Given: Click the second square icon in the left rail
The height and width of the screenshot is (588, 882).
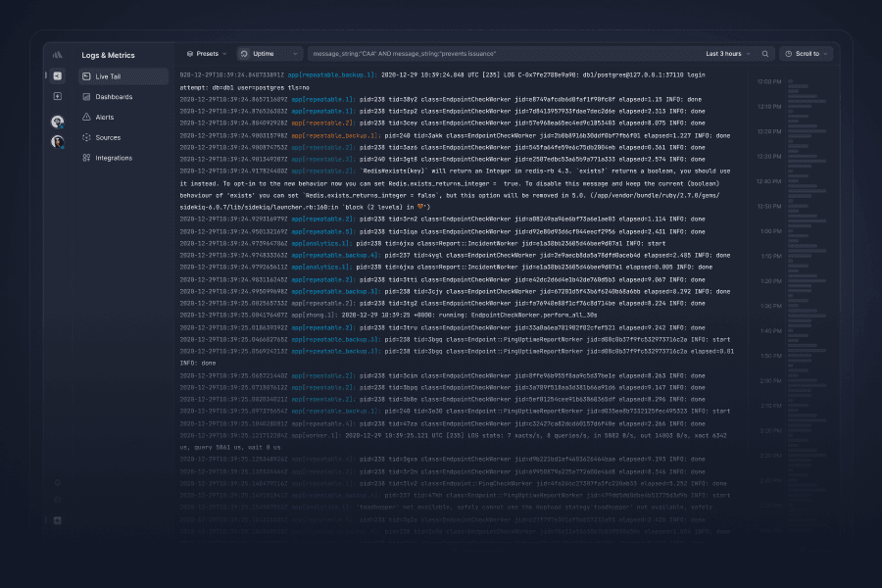Looking at the screenshot, I should pyautogui.click(x=58, y=96).
